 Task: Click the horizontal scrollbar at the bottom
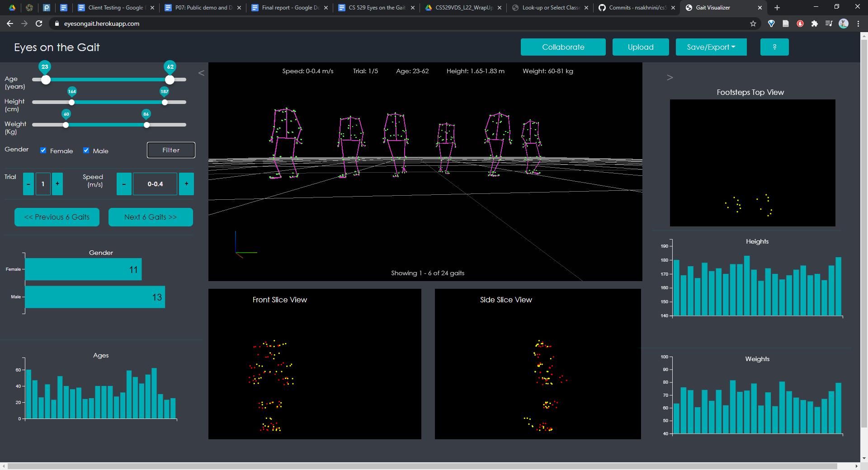coord(422,466)
